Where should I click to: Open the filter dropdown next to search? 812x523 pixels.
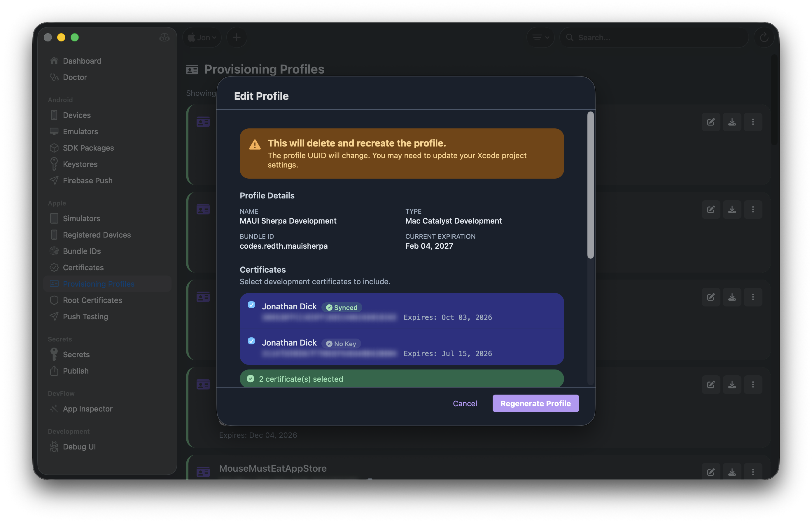[540, 37]
